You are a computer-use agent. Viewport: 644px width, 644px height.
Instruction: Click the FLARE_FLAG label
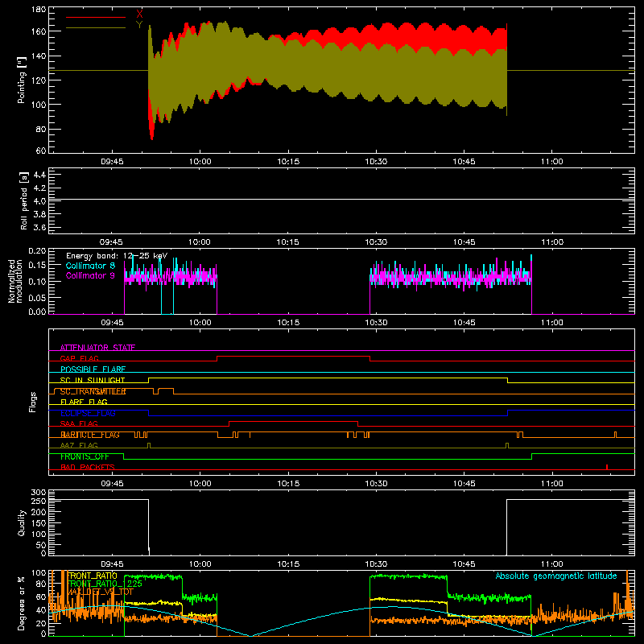click(84, 402)
